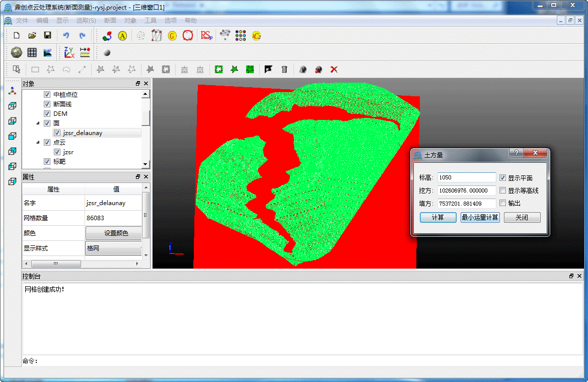Toggle the jzsr_delaunay layer checkbox
The width and height of the screenshot is (588, 382).
pos(57,133)
